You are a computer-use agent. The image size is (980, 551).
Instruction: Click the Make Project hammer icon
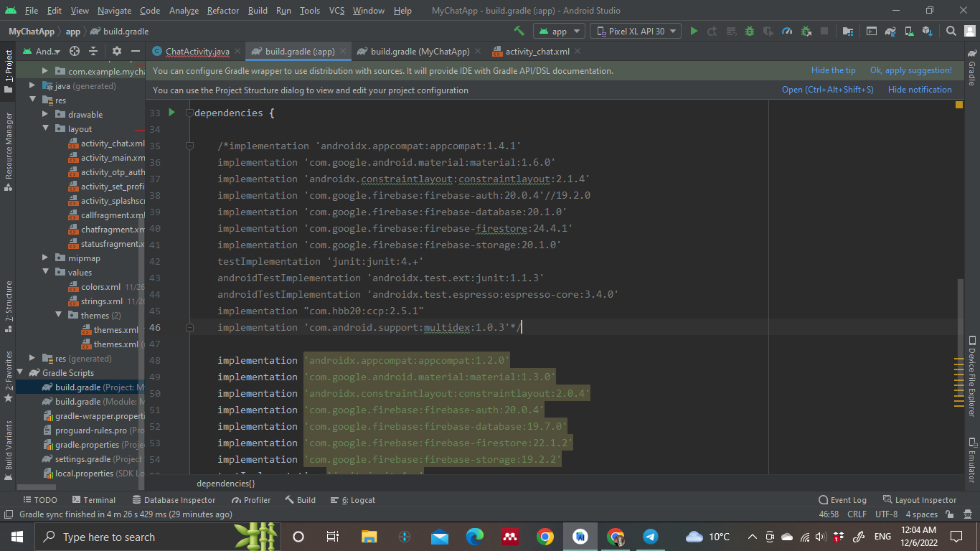519,31
